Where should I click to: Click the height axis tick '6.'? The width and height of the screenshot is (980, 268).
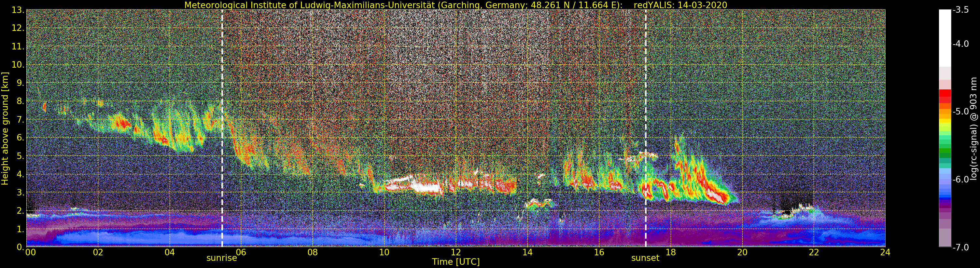tap(21, 138)
